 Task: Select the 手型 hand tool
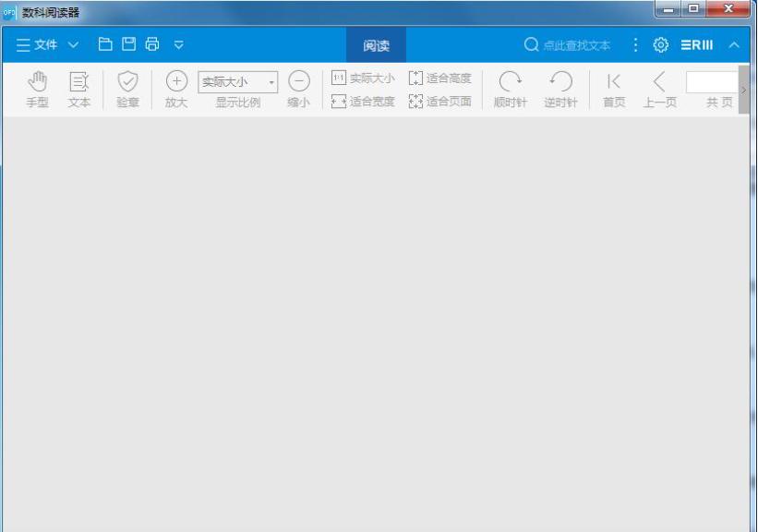click(37, 90)
